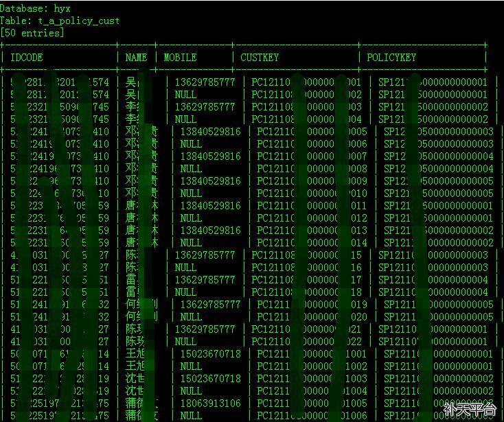Viewport: 504px width, 422px height.
Task: Select the first NULL in MOBILE column
Action: [x=185, y=95]
